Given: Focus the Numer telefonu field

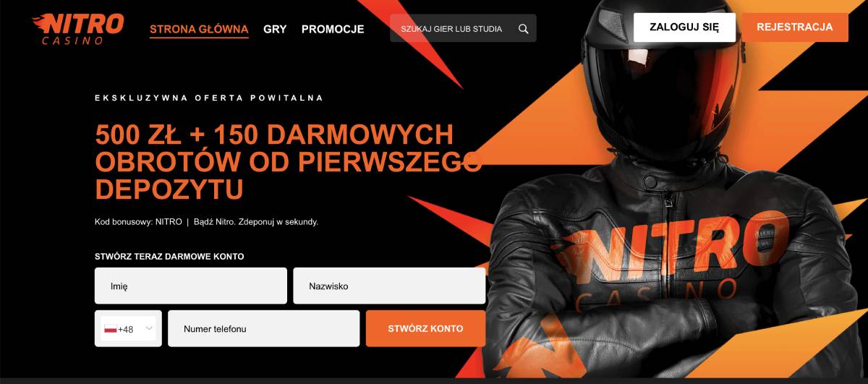Looking at the screenshot, I should (x=264, y=328).
